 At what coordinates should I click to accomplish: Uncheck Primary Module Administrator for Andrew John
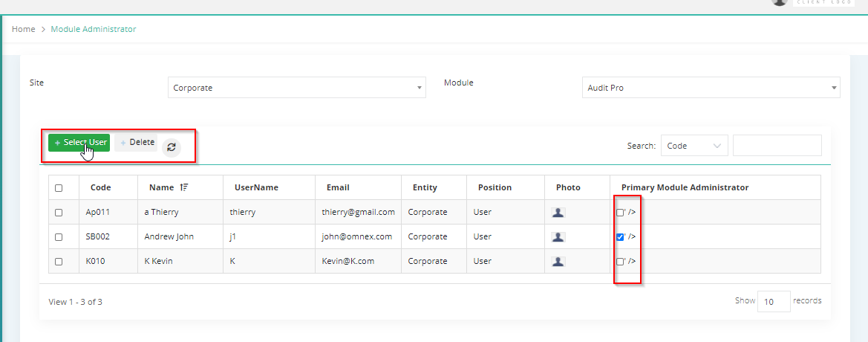click(x=620, y=237)
